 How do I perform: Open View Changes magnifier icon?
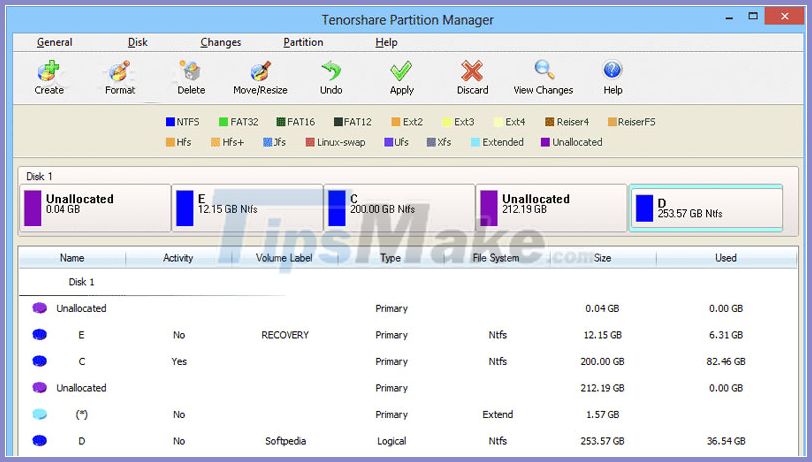(544, 70)
